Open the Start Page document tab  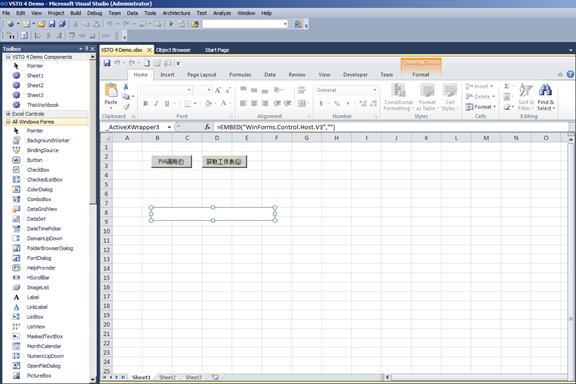[217, 50]
